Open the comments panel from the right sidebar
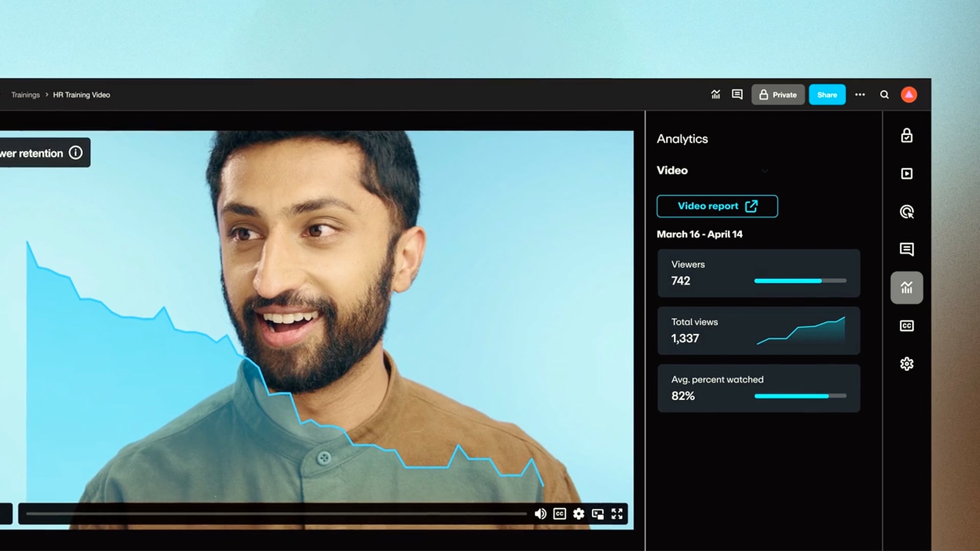 (x=906, y=249)
